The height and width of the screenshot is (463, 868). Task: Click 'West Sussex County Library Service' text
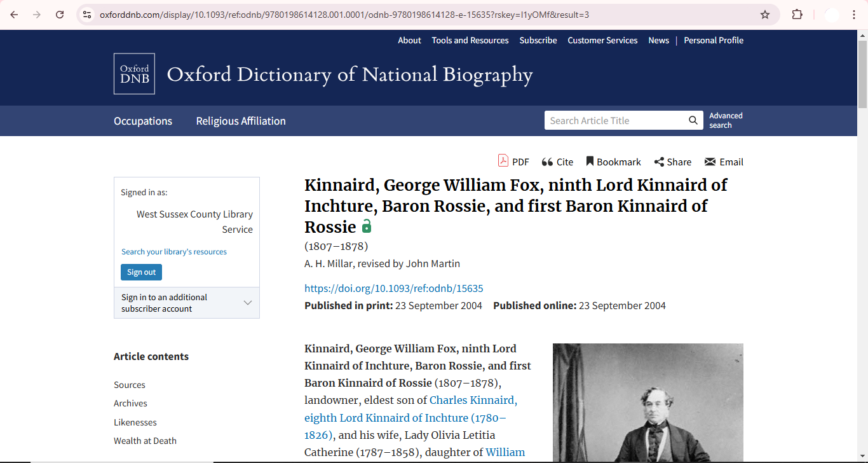click(194, 222)
